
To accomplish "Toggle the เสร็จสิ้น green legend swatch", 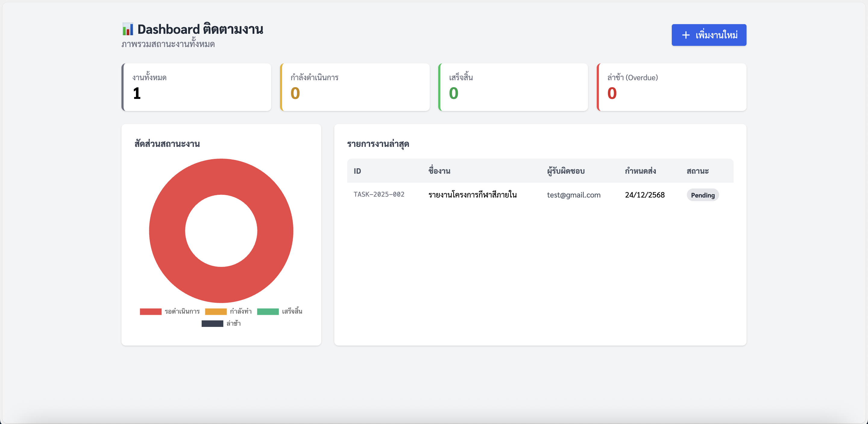I will point(268,312).
